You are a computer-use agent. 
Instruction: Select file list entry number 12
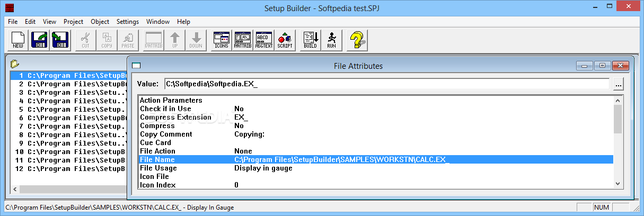69,168
